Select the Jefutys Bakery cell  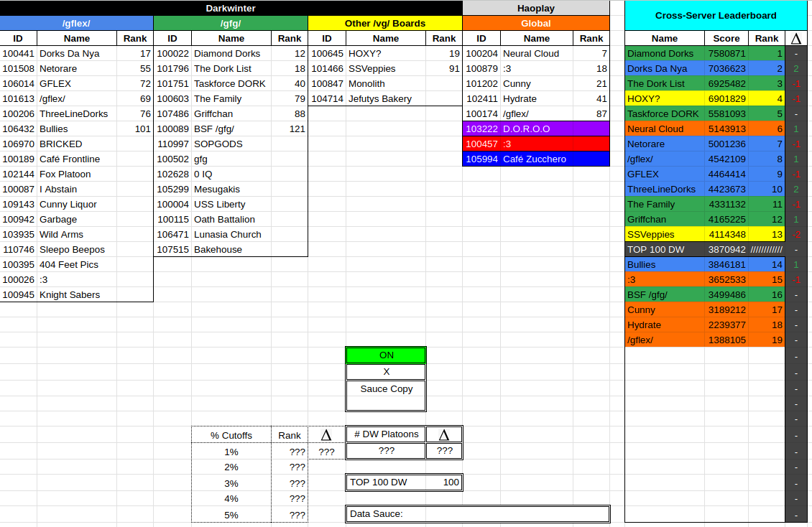pos(386,99)
